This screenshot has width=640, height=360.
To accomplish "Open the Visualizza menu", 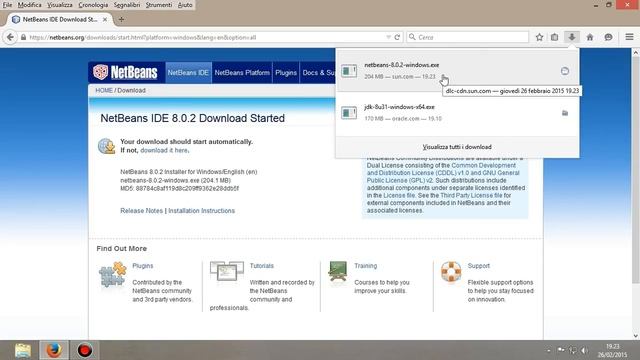I will (x=60, y=5).
